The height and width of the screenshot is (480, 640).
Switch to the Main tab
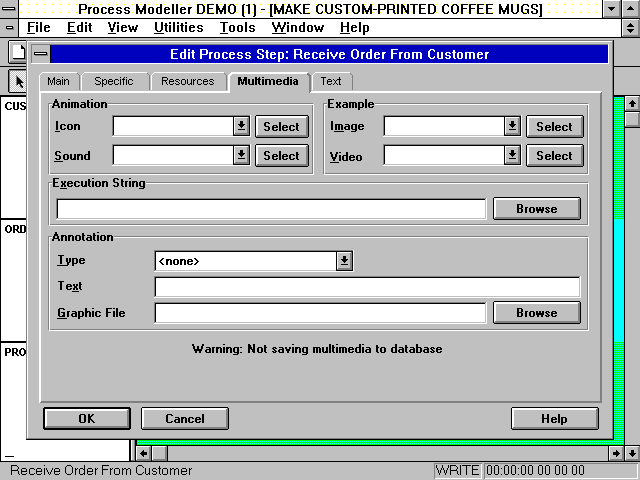click(x=58, y=81)
